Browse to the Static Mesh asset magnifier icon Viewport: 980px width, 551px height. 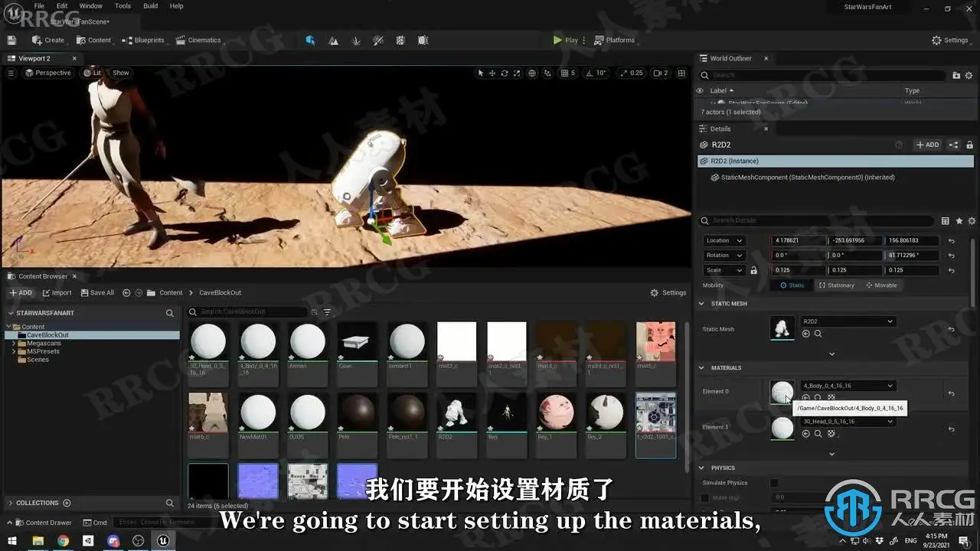tap(818, 334)
